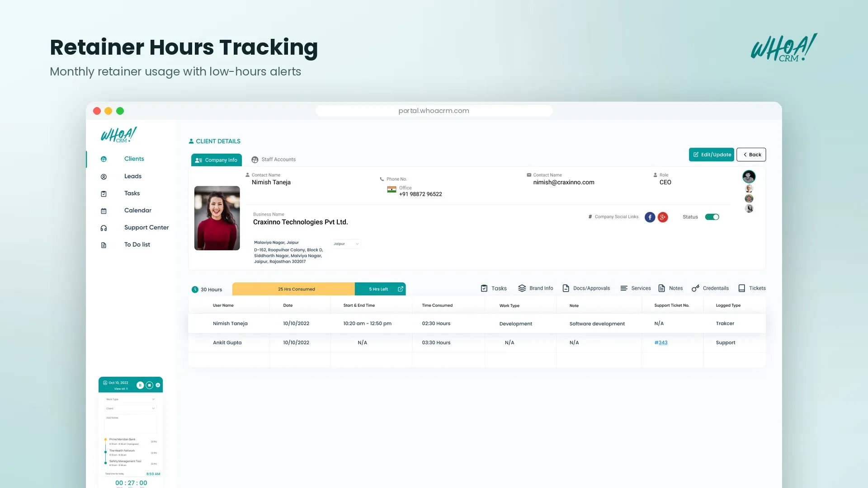Open the Services tab
This screenshot has height=488, width=868.
(x=635, y=288)
